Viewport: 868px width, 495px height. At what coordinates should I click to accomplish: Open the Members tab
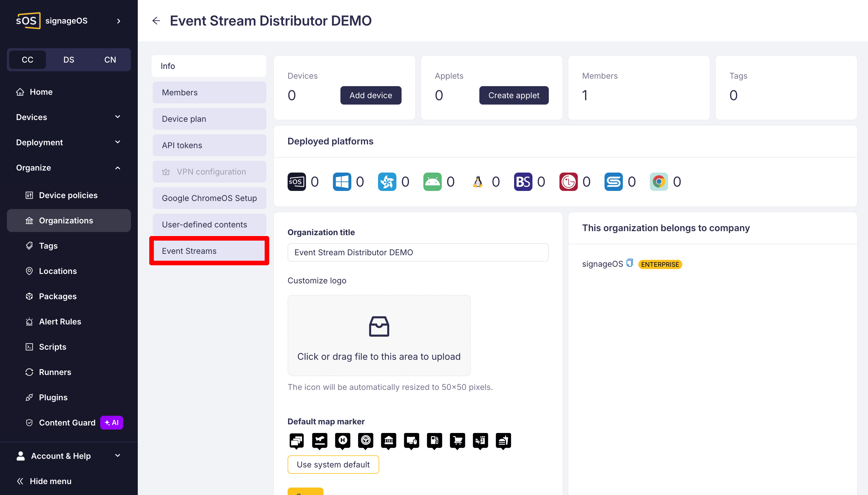(x=209, y=92)
